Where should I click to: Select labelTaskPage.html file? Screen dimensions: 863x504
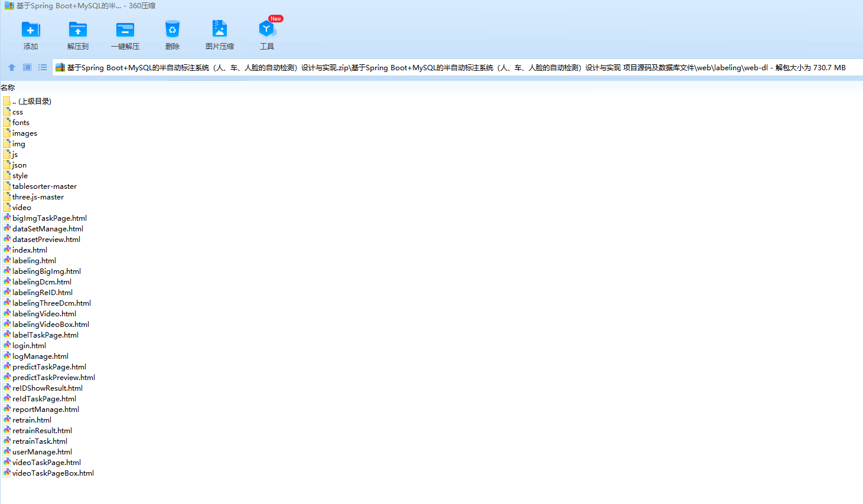pyautogui.click(x=41, y=335)
